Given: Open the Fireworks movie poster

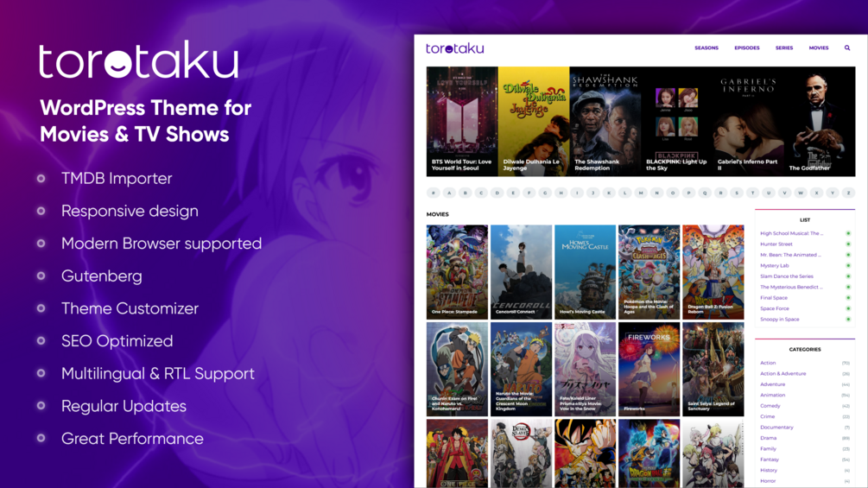Looking at the screenshot, I should point(649,369).
